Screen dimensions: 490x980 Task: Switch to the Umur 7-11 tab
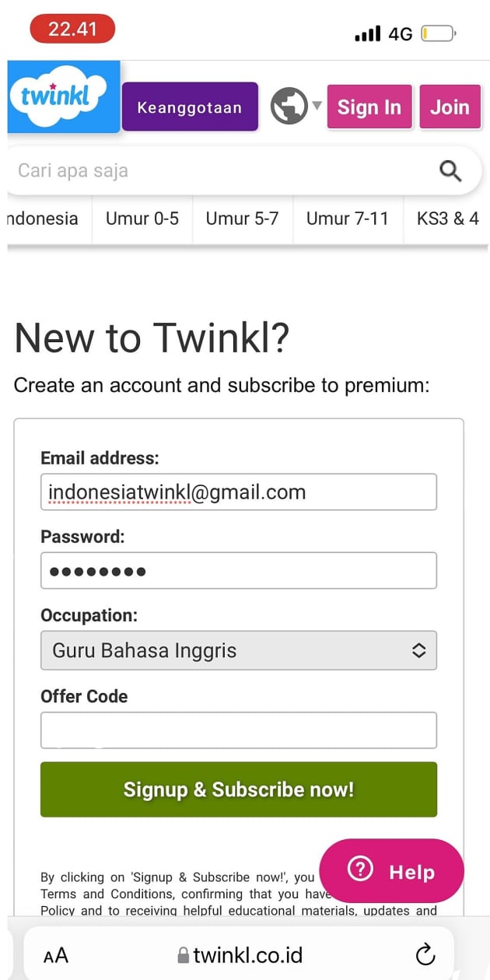(x=347, y=219)
